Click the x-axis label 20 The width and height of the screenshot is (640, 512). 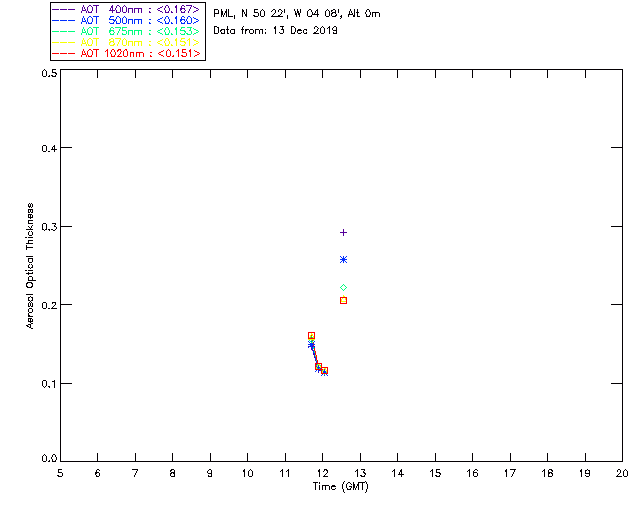click(x=622, y=473)
